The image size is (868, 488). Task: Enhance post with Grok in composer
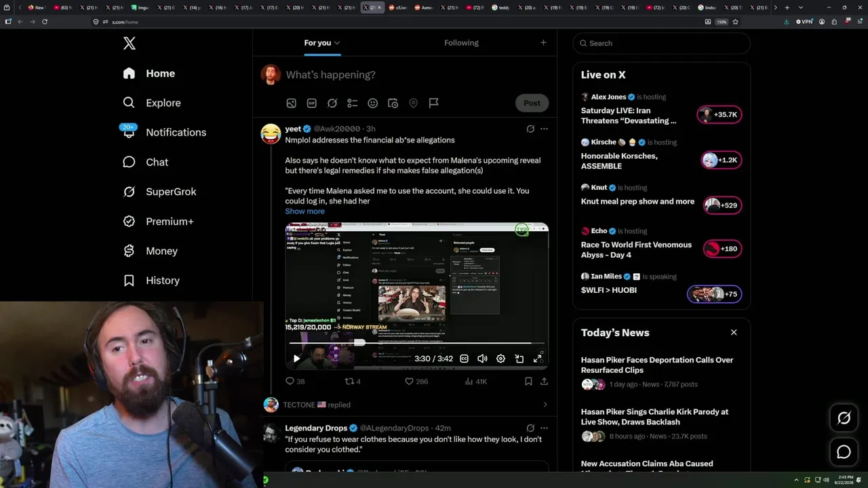pyautogui.click(x=332, y=103)
